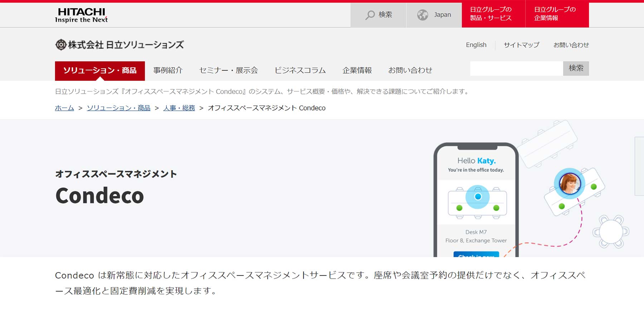Image resolution: width=644 pixels, height=309 pixels.
Task: Select the ビジネスコラム navigation tab
Action: [x=300, y=70]
